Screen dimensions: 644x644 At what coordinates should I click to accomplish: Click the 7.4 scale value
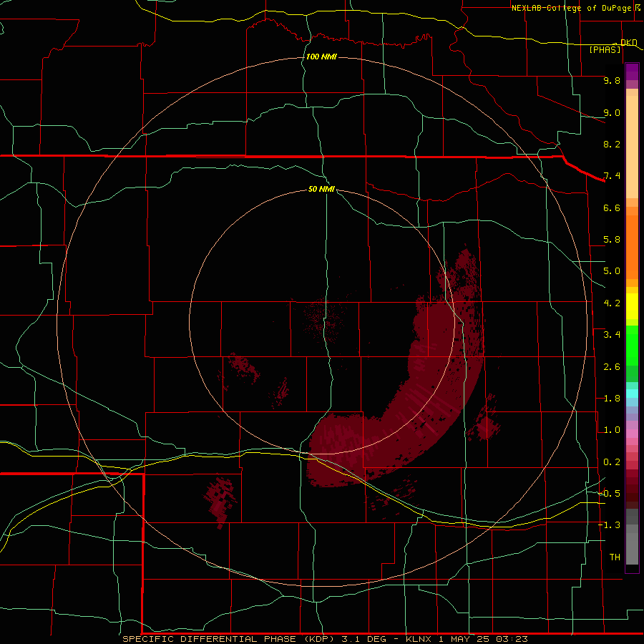pos(612,176)
